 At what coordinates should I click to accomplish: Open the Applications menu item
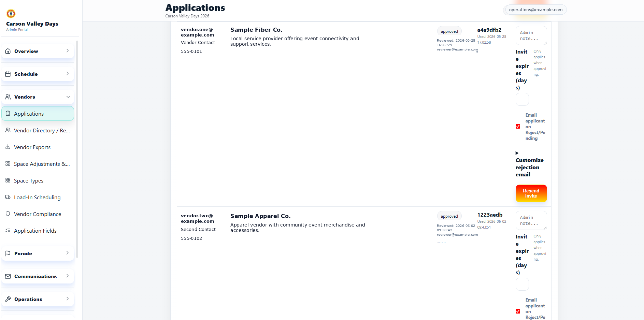tap(38, 114)
